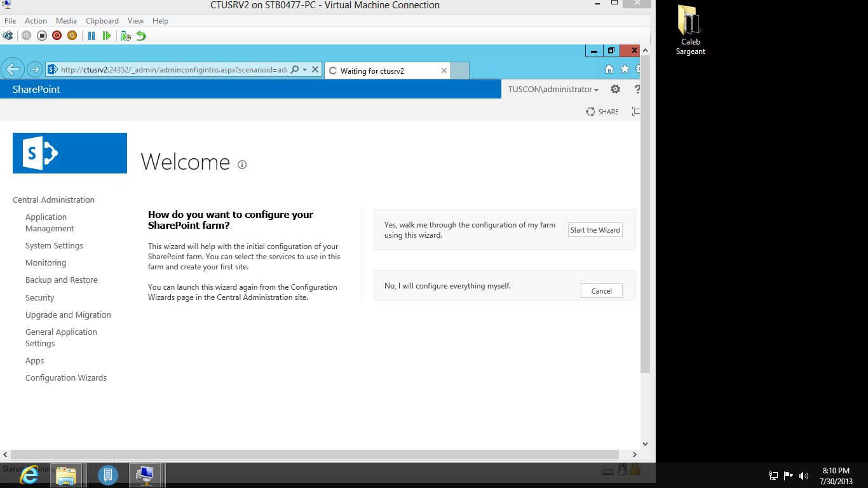Click the green Revert arrow icon
This screenshot has height=488, width=868.
pyautogui.click(x=141, y=36)
